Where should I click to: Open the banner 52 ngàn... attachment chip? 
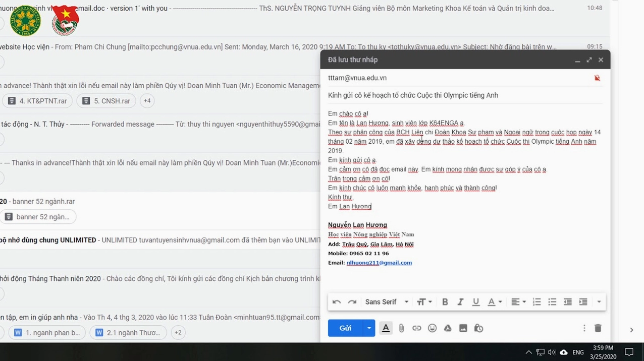point(37,217)
